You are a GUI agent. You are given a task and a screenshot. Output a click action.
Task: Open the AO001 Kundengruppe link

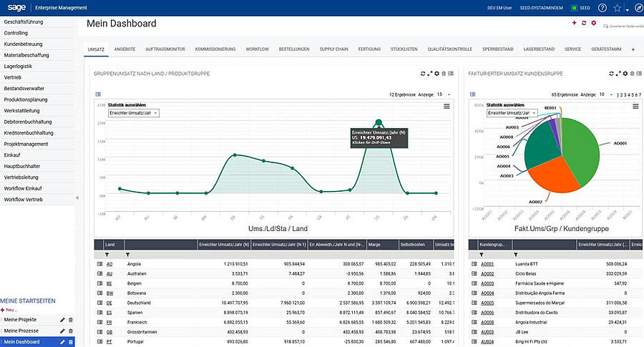[487, 263]
